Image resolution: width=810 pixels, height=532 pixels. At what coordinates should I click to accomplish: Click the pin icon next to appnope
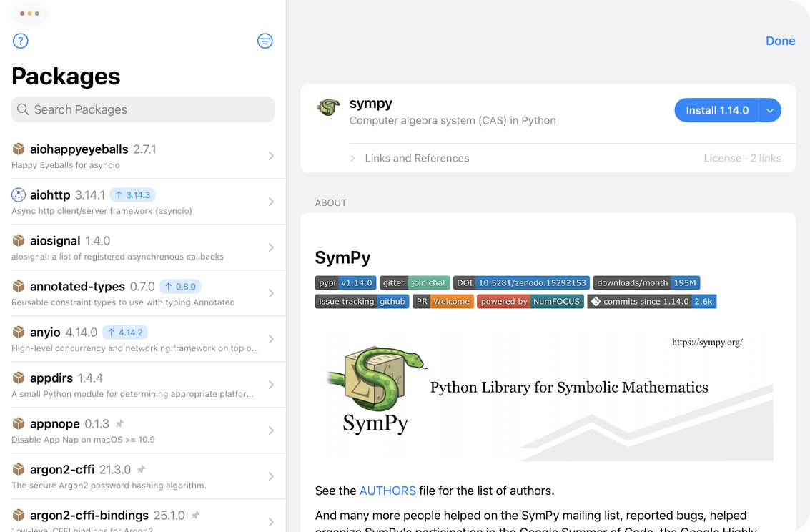(120, 424)
